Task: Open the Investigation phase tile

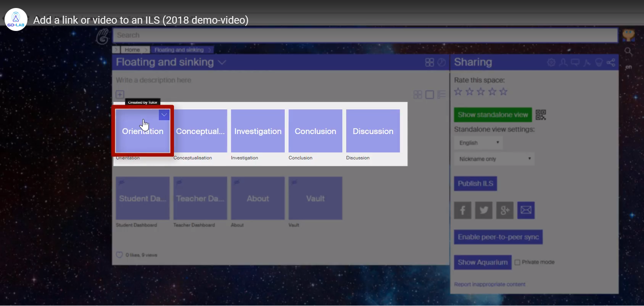Action: tap(258, 131)
